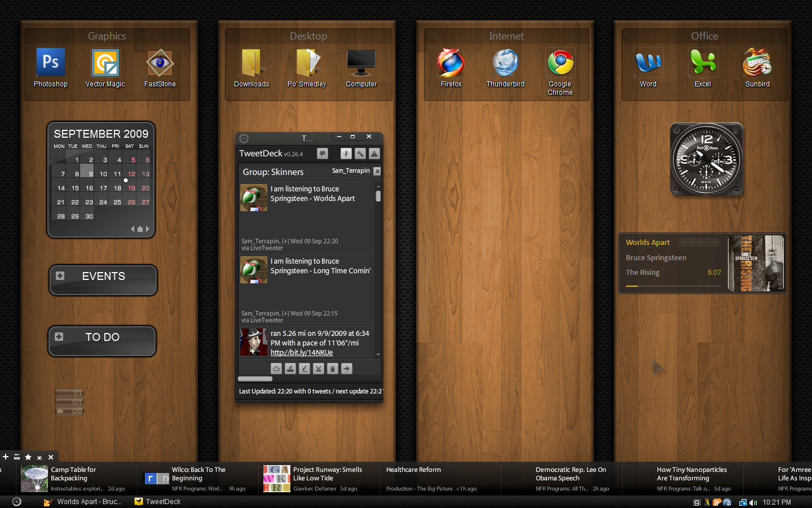Viewport: 812px width, 508px height.
Task: Open the network tray icon
Action: 743,502
